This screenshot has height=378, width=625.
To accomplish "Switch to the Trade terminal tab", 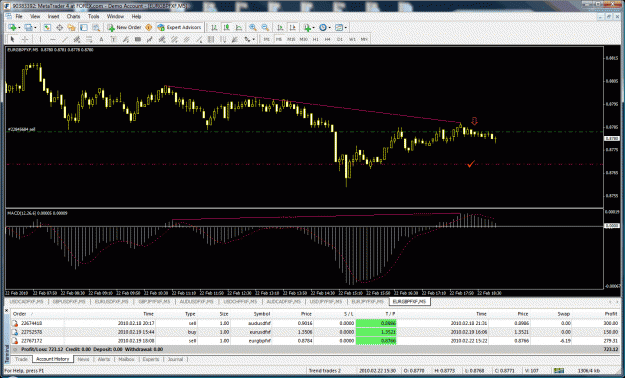I will tap(21, 359).
